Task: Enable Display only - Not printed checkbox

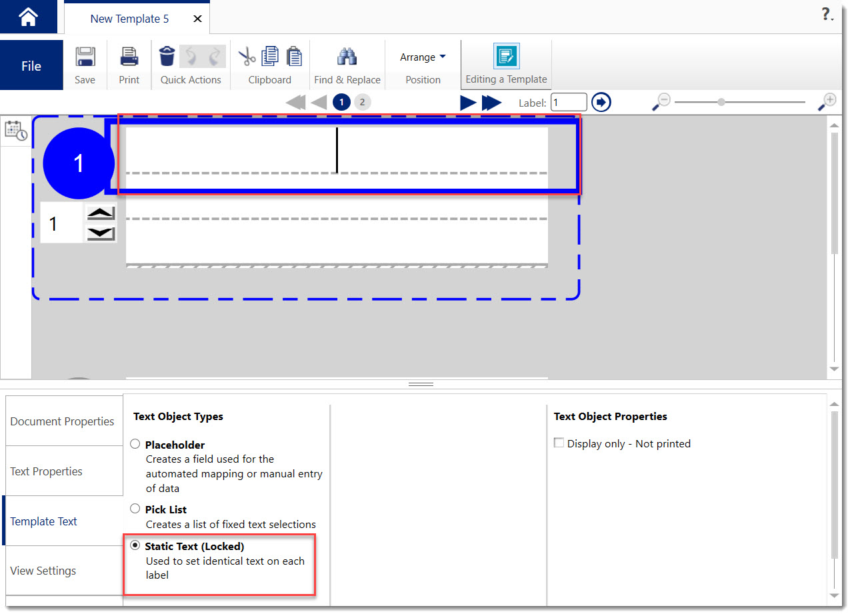Action: [x=559, y=443]
